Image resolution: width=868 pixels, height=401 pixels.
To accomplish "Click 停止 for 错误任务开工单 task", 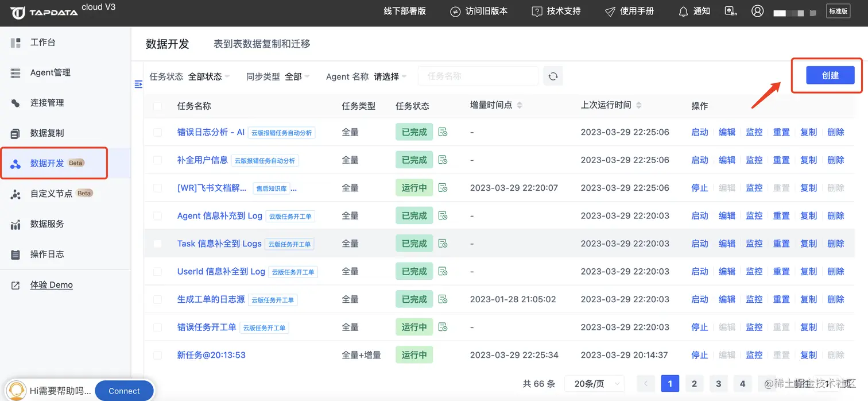I will (x=700, y=327).
